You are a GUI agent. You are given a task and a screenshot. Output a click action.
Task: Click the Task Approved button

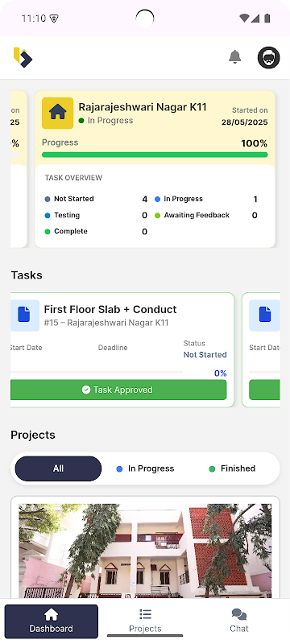[x=118, y=390]
